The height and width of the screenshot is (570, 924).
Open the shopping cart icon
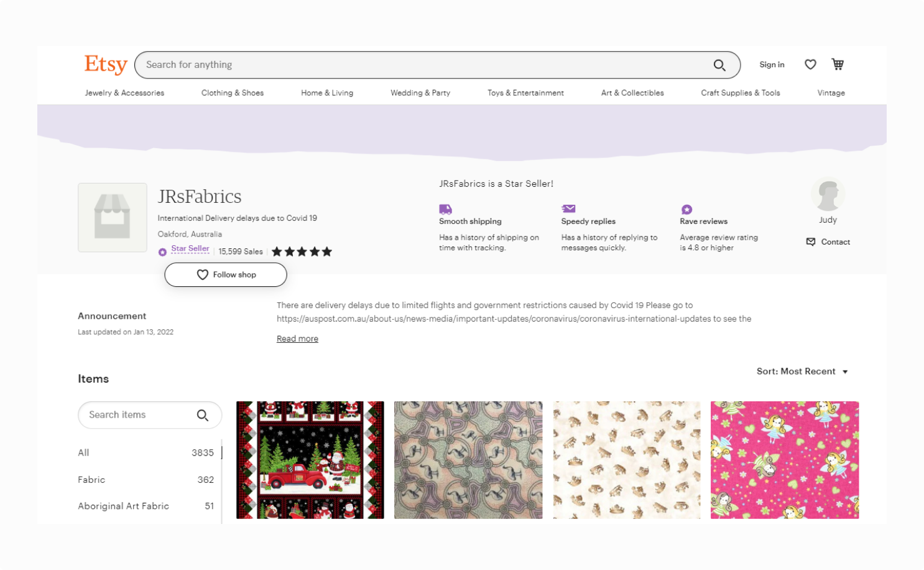pyautogui.click(x=838, y=64)
